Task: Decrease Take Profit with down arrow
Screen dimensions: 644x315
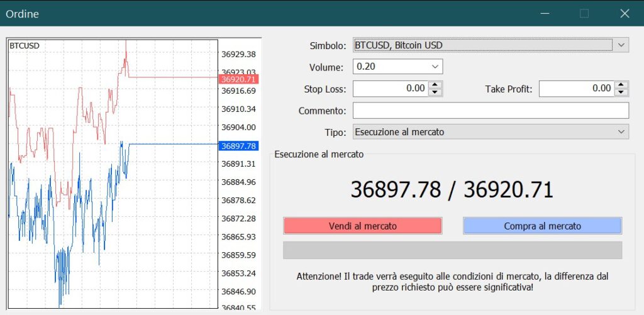Action: point(621,92)
